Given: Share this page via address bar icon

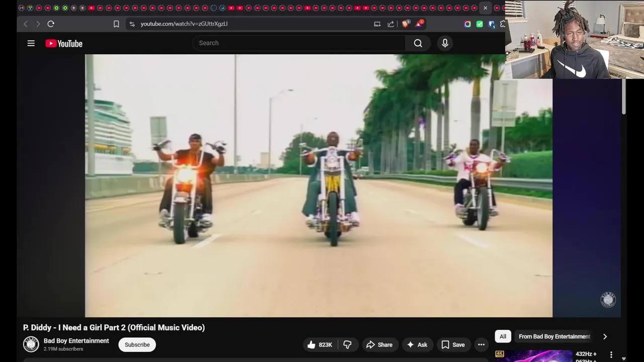Looking at the screenshot, I should [x=391, y=24].
